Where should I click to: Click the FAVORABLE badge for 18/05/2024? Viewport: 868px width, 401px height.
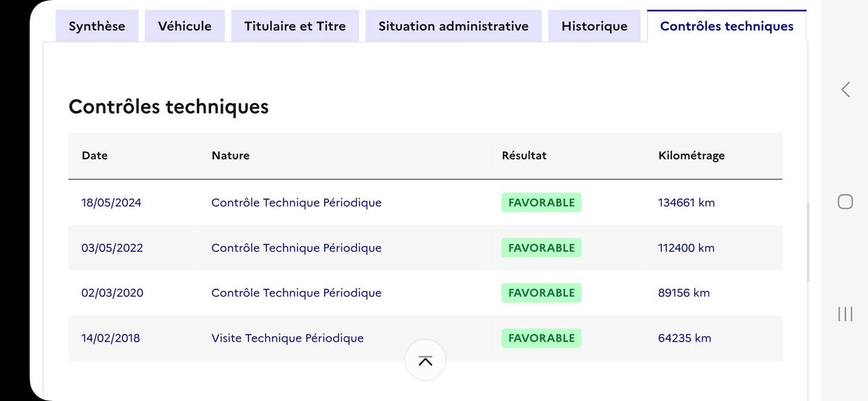[541, 203]
